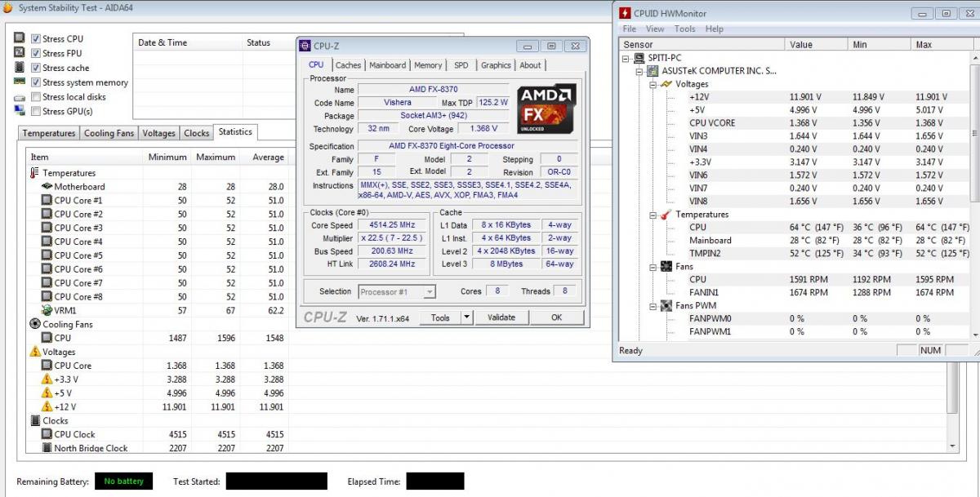Switch to AIDA64 Temperatures tab
Screen dimensions: 980x497
tap(49, 133)
